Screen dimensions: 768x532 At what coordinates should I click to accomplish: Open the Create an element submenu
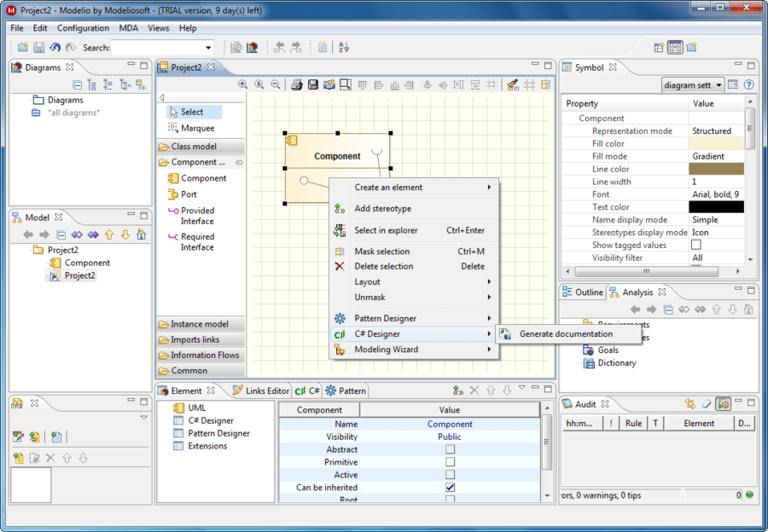(x=414, y=187)
